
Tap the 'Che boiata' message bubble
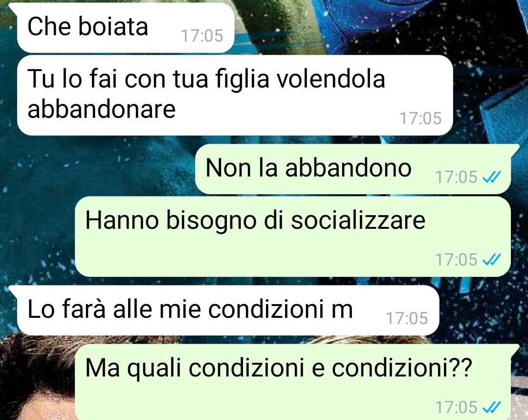coord(125,27)
